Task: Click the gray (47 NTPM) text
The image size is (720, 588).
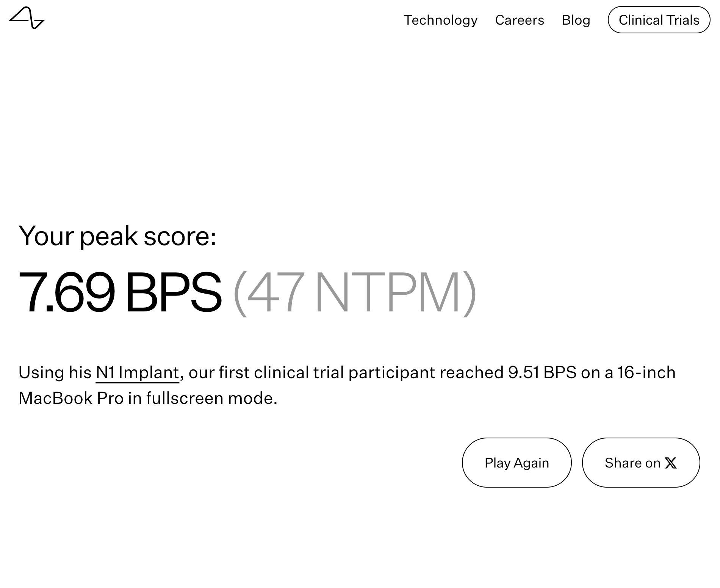Action: (355, 292)
